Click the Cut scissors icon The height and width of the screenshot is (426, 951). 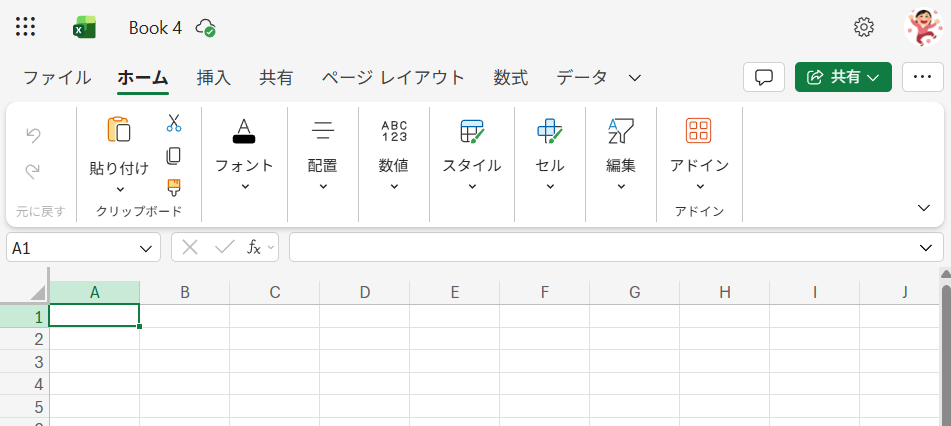174,123
